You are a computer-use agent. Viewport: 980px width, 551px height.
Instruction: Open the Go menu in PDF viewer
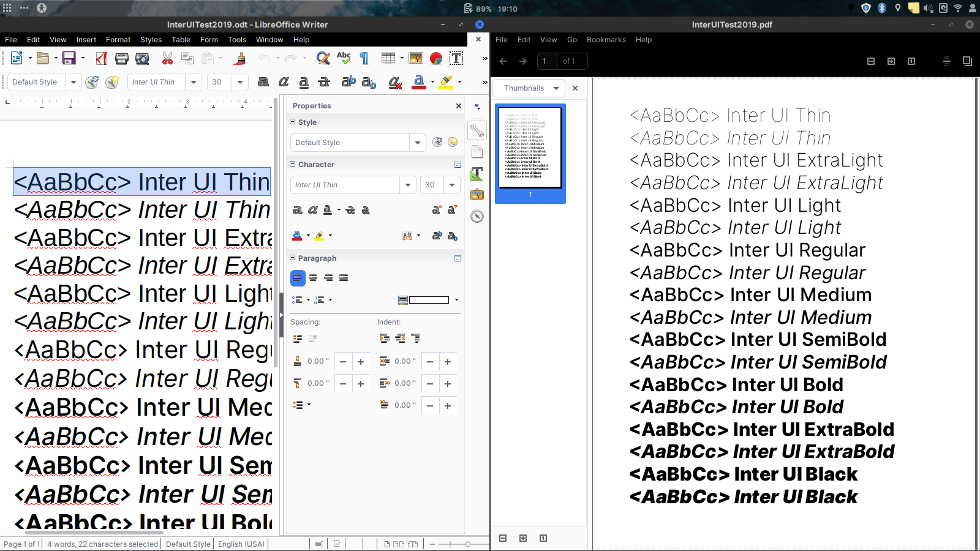coord(572,40)
